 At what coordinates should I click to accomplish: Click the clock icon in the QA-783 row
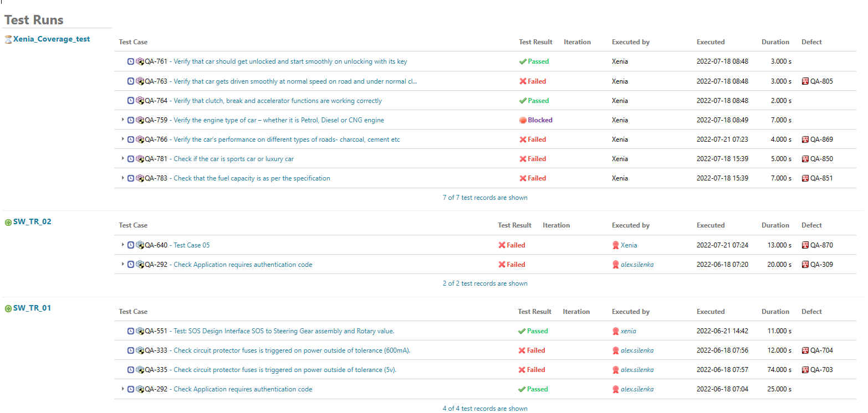[x=131, y=178]
